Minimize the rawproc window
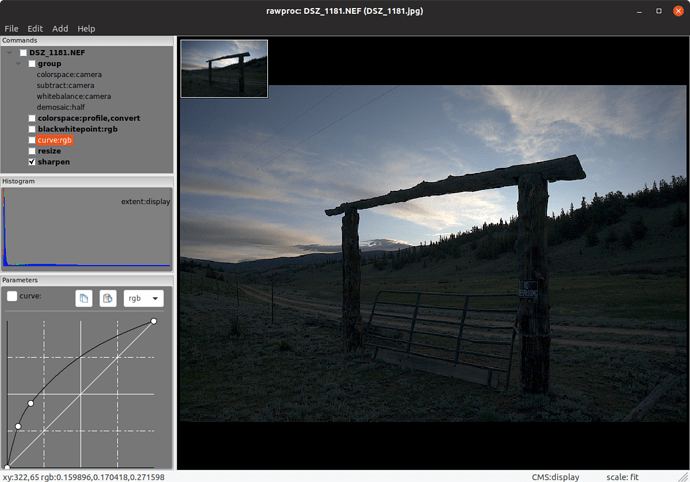The height and width of the screenshot is (482, 690). click(640, 10)
